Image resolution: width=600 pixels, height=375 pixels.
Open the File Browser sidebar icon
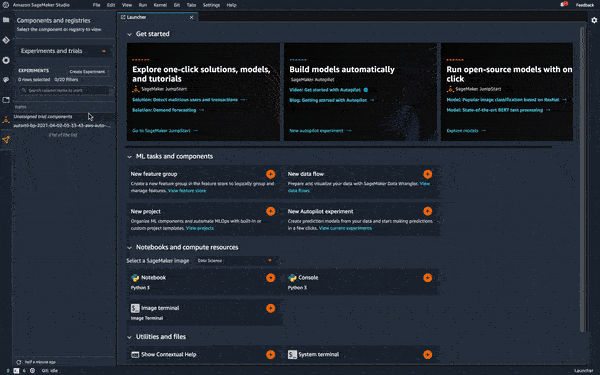click(6, 20)
